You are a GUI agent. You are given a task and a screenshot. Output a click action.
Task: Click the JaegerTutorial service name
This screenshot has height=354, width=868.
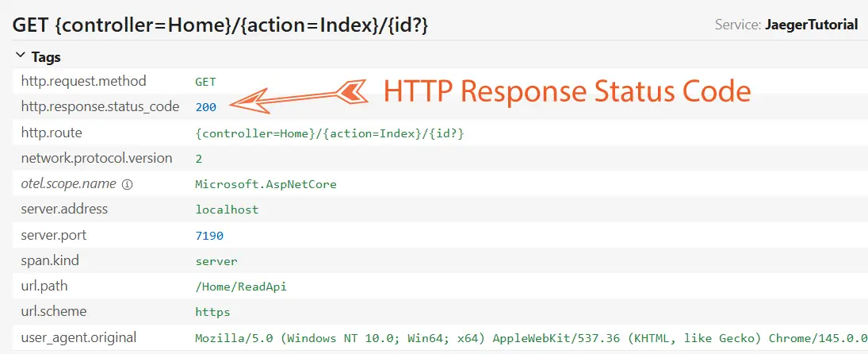pyautogui.click(x=811, y=25)
